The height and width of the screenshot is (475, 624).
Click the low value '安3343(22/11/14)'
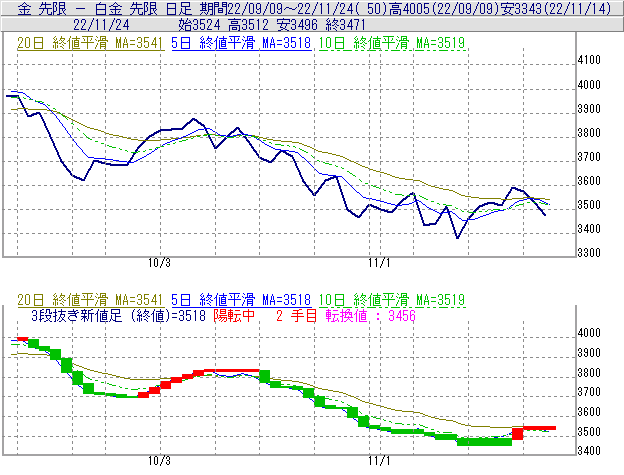(x=556, y=8)
